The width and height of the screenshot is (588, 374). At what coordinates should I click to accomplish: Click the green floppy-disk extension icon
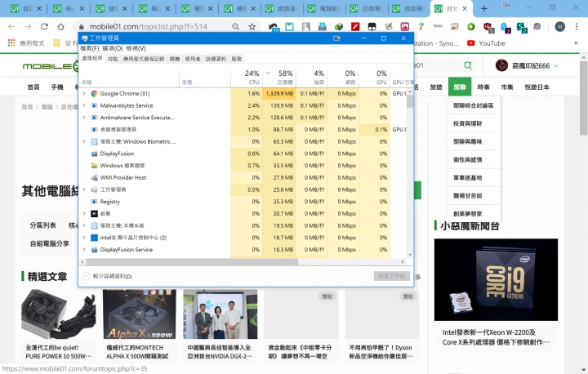pyautogui.click(x=289, y=27)
